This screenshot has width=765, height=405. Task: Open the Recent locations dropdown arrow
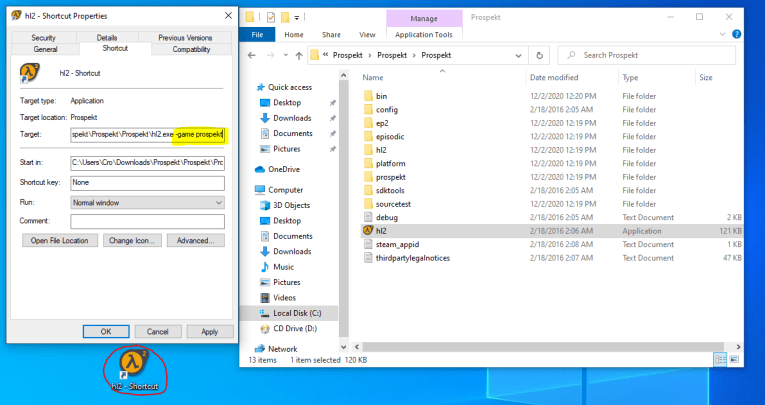(x=286, y=55)
